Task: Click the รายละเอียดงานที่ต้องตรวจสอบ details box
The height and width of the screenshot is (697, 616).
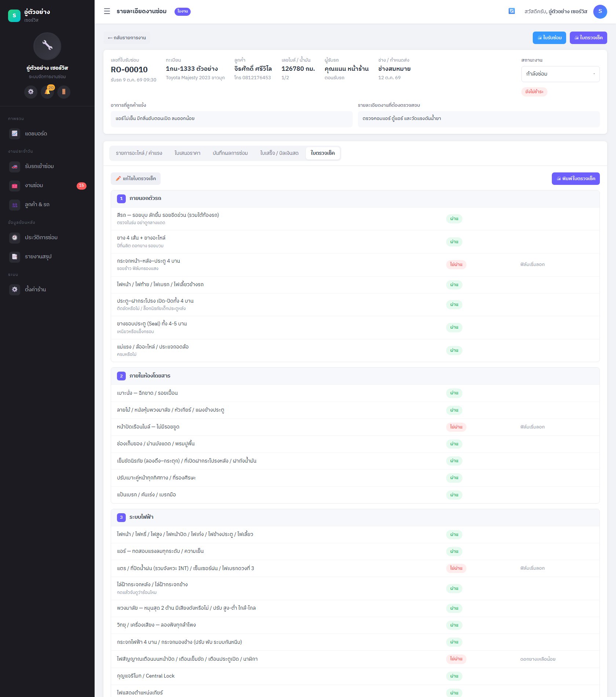Action: click(479, 119)
